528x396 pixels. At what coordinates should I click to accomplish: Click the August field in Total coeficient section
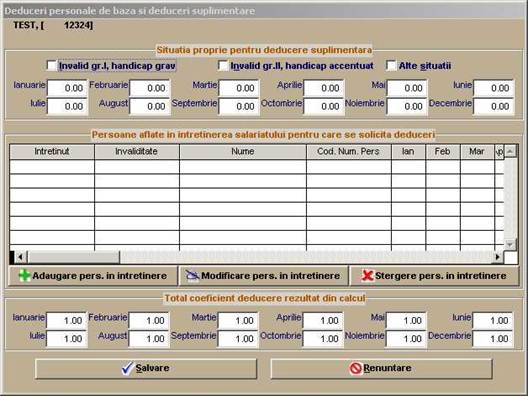[149, 339]
